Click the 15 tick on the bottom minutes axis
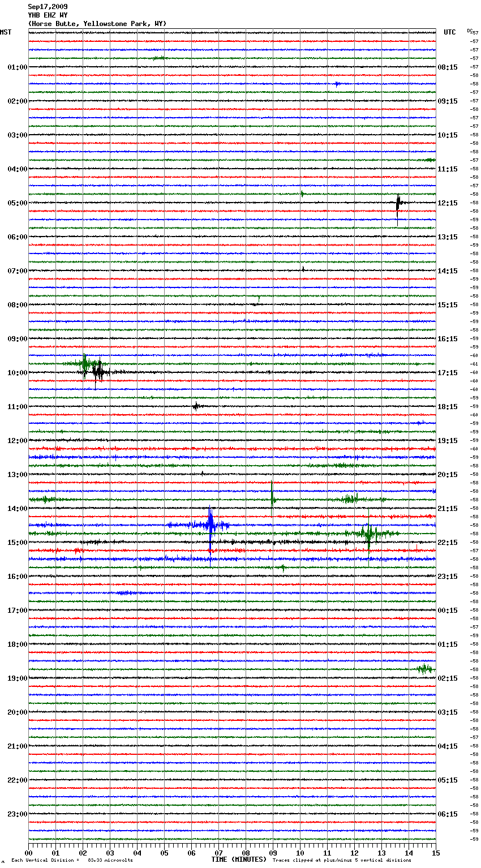The height and width of the screenshot is (868, 481). coord(436,853)
